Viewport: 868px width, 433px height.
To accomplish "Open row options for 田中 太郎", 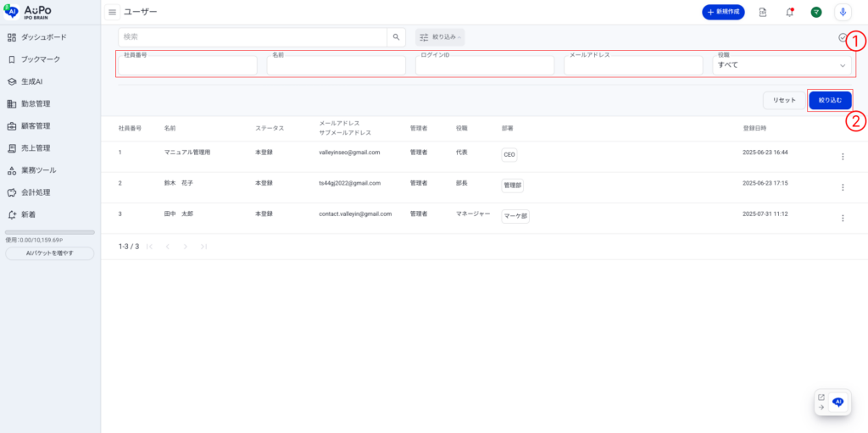I will click(x=842, y=218).
